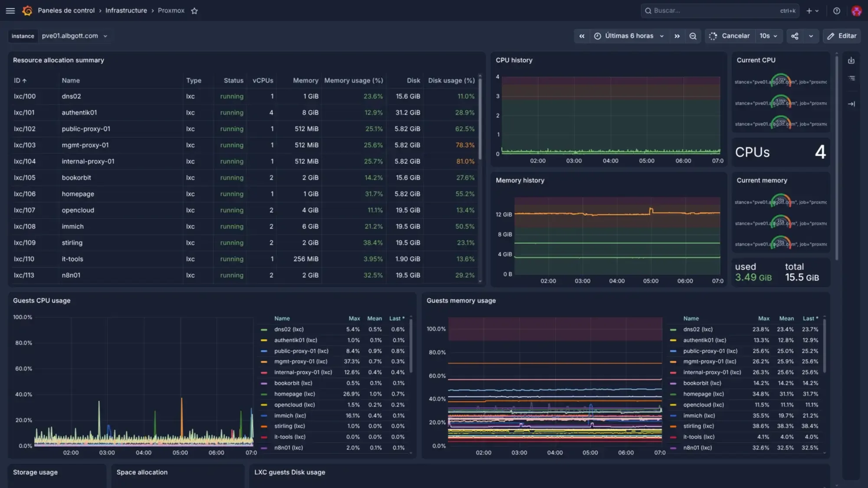Click the Cancelar button
This screenshot has width=868, height=488.
pos(730,36)
